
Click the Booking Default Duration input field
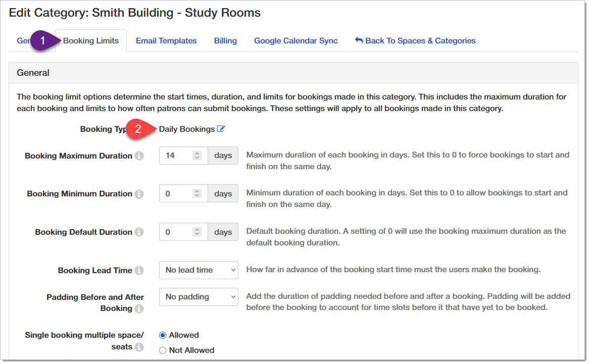click(177, 232)
